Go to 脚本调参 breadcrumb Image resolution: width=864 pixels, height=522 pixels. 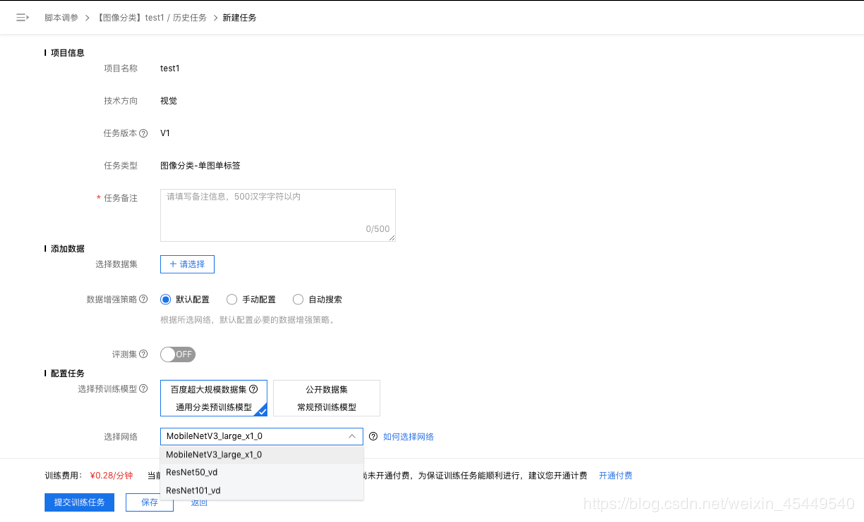click(x=61, y=18)
